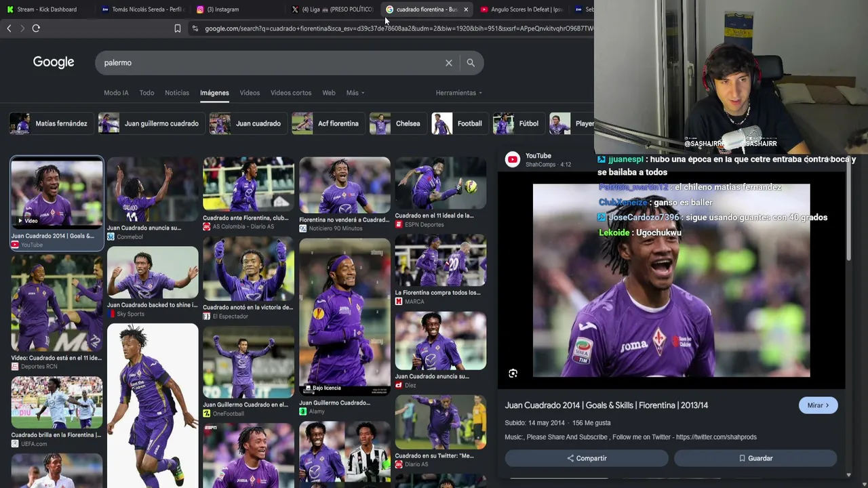Bookmark this page from the address bar
This screenshot has height=488, width=868.
(178, 28)
